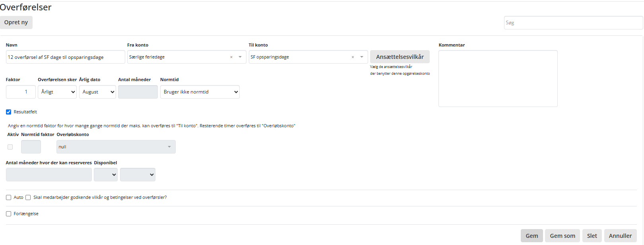This screenshot has height=245, width=644.
Task: Focus the Søg search field
Action: click(x=573, y=23)
